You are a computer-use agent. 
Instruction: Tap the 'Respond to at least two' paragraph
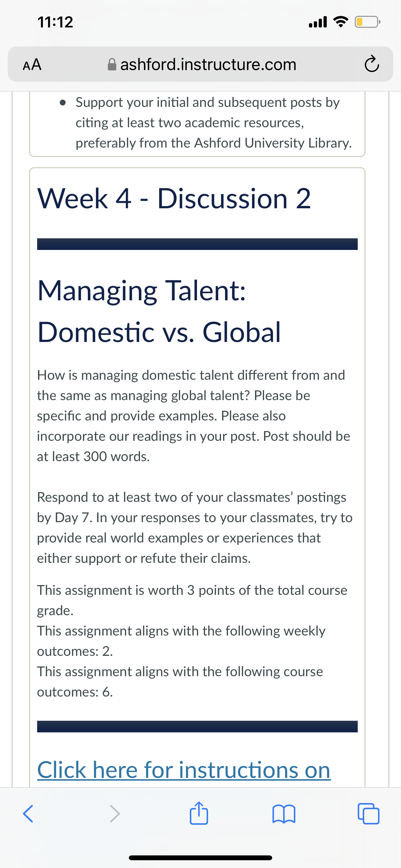(x=195, y=528)
